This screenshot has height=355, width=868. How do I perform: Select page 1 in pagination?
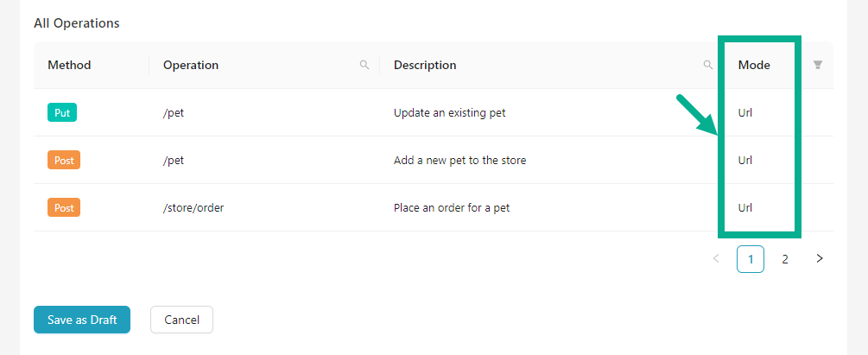tap(751, 258)
